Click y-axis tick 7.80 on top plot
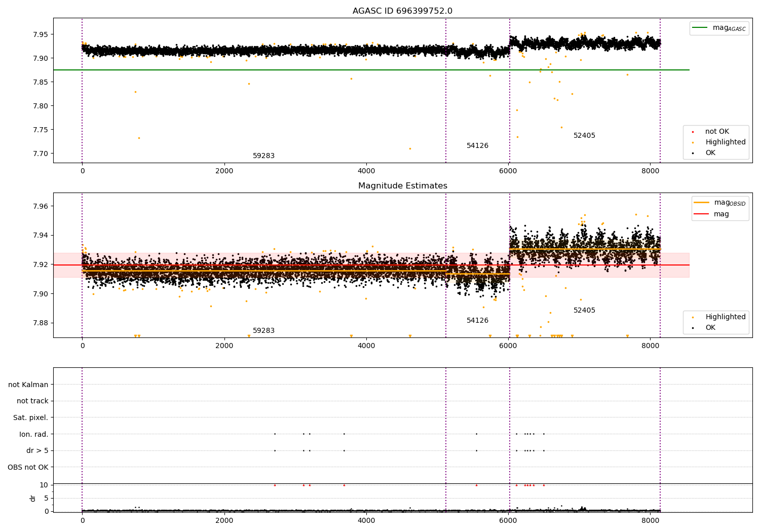Screen dimensions: 760x532 [40, 106]
